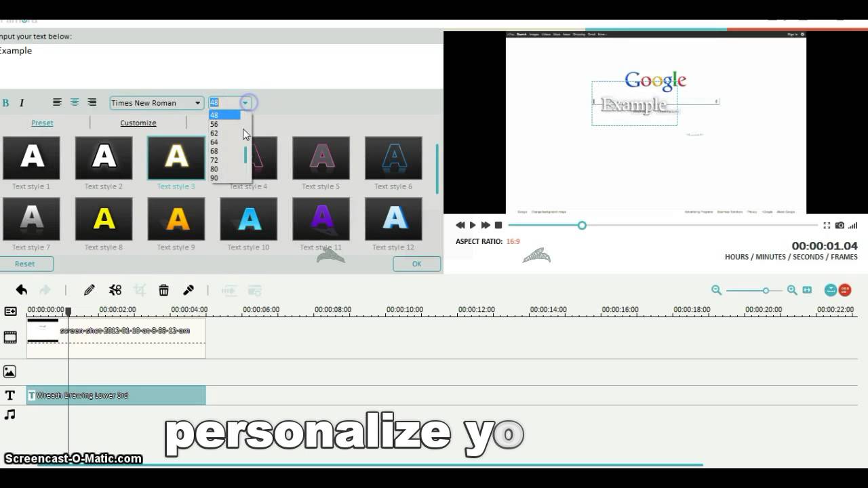
Task: Take a snapshot with camera icon
Action: tap(840, 225)
